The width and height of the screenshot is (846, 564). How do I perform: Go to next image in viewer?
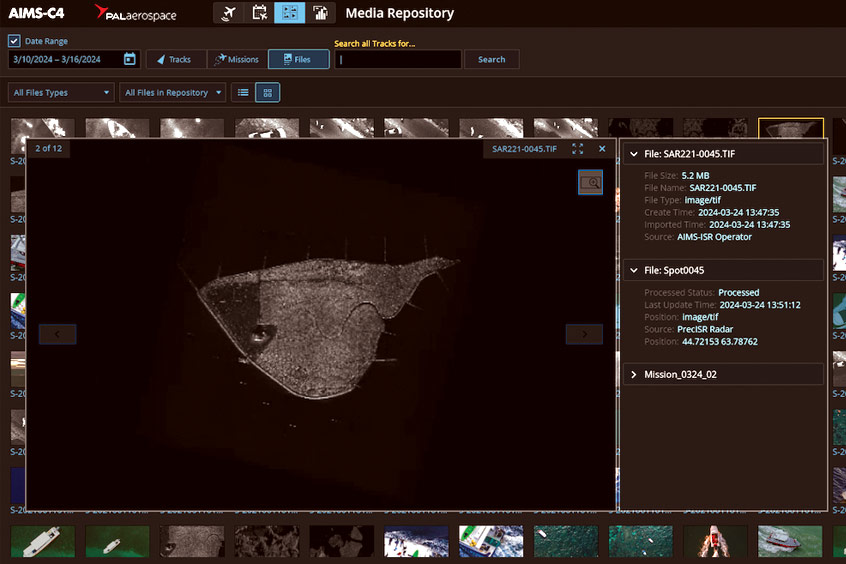(584, 334)
